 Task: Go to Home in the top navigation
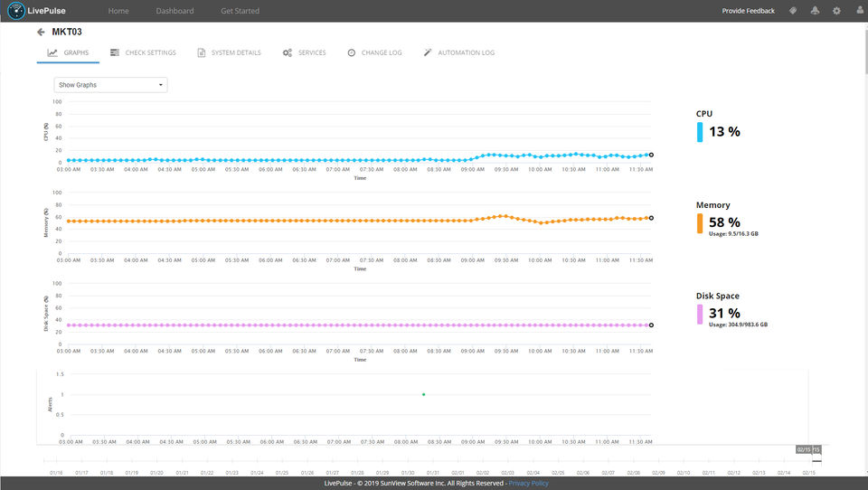click(118, 11)
